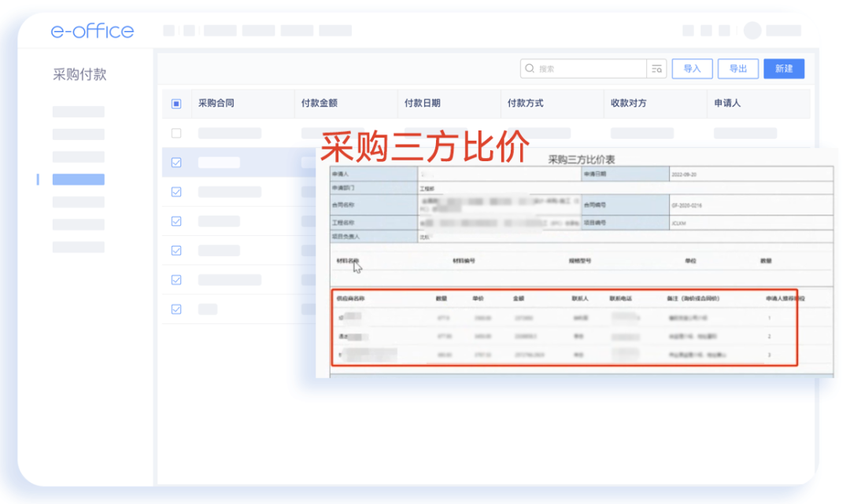Click the 项目编号 label

[595, 223]
